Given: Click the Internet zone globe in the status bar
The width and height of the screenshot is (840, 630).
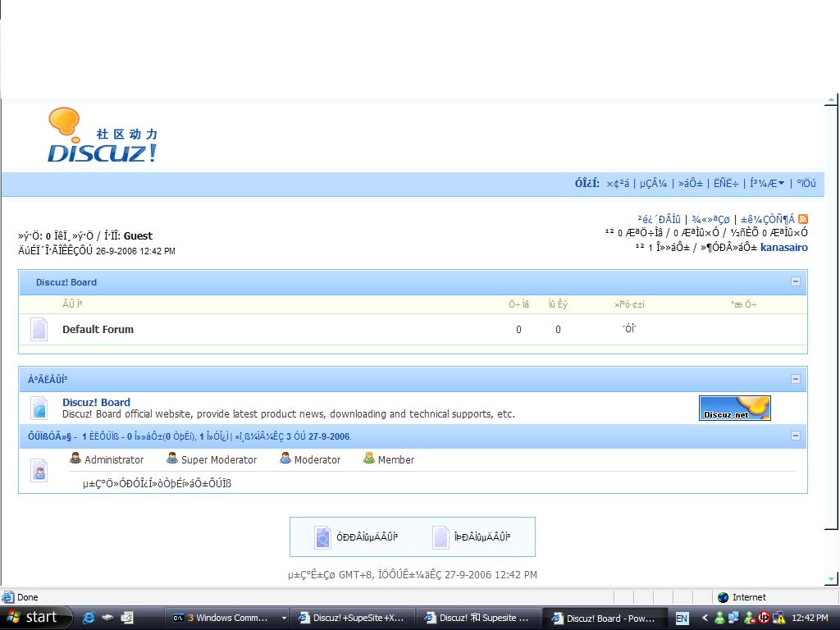Looking at the screenshot, I should (724, 597).
